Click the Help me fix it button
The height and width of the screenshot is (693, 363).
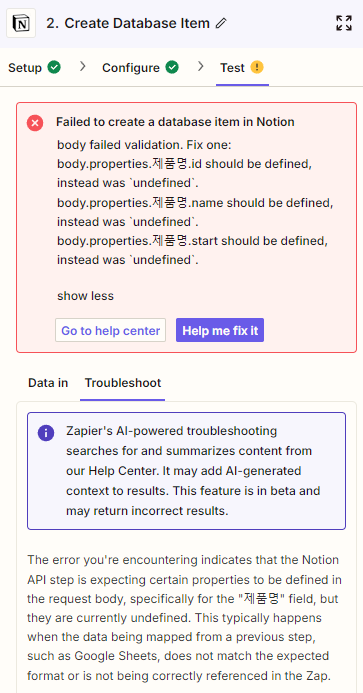click(x=220, y=330)
